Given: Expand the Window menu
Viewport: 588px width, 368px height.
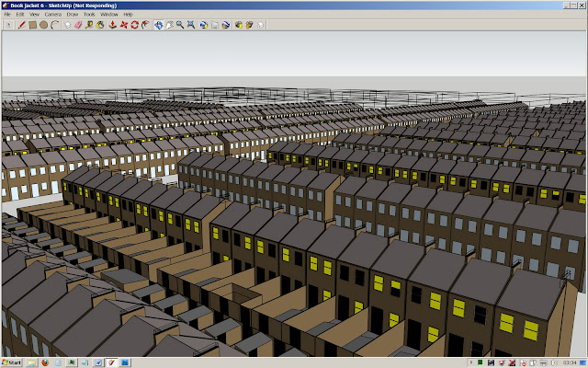Looking at the screenshot, I should pyautogui.click(x=108, y=15).
